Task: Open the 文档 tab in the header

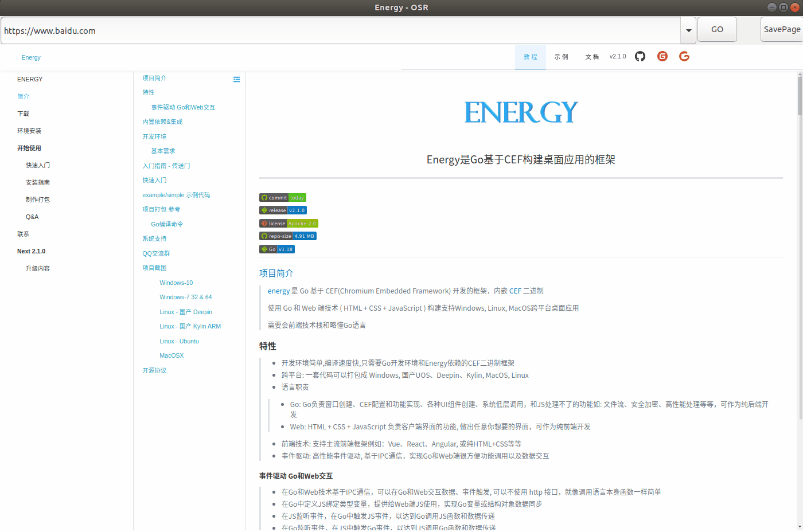Action: click(592, 57)
